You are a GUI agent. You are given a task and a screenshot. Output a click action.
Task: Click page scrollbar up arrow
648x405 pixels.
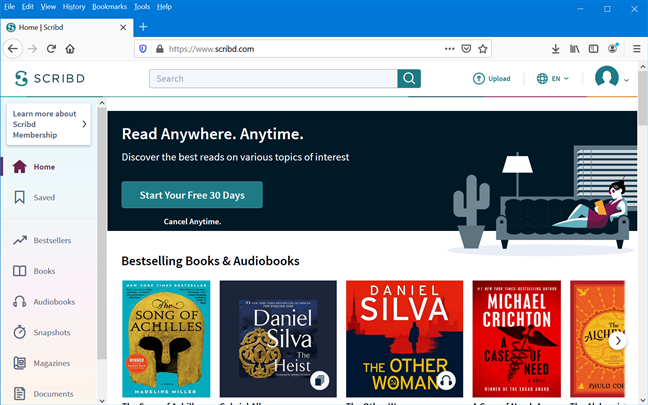[643, 67]
